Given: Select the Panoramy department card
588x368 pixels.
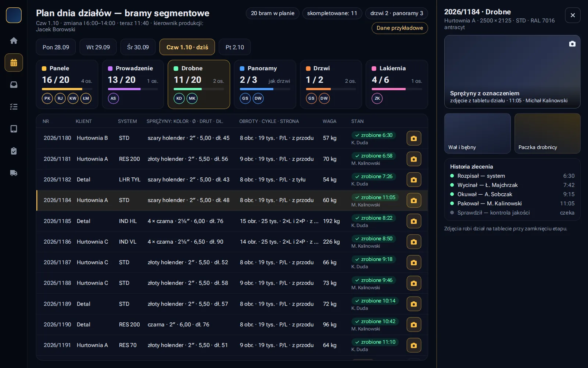Looking at the screenshot, I should tap(265, 84).
